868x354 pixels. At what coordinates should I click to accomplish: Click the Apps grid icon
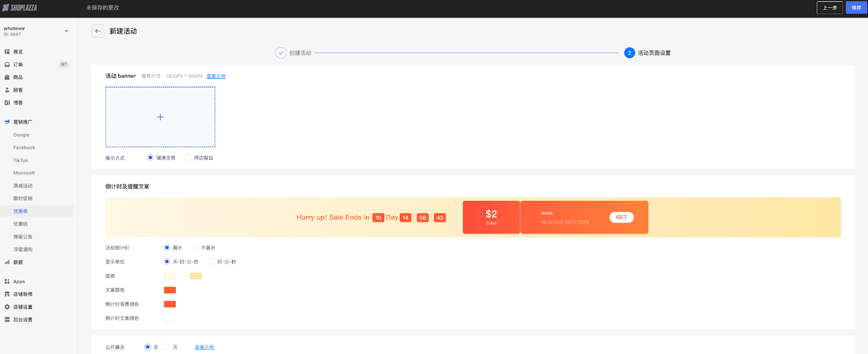tap(7, 281)
